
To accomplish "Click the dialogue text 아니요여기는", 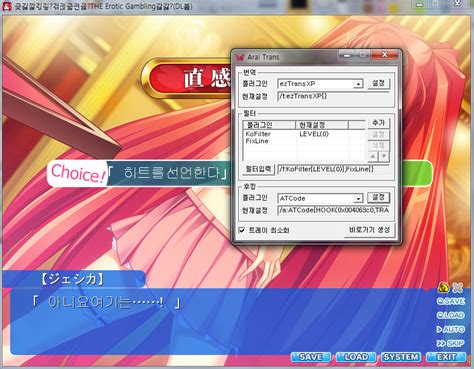I will point(106,303).
